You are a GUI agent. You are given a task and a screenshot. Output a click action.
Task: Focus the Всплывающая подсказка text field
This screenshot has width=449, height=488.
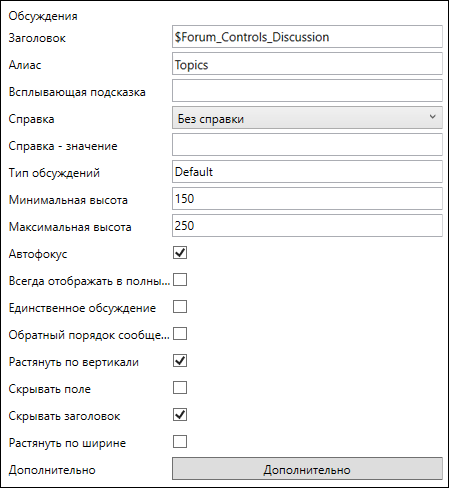point(307,91)
